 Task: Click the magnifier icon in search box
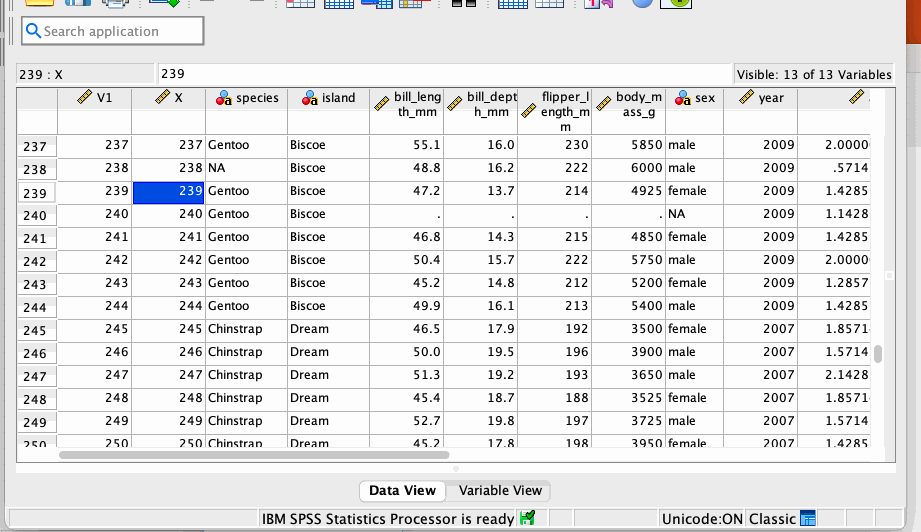tap(33, 31)
